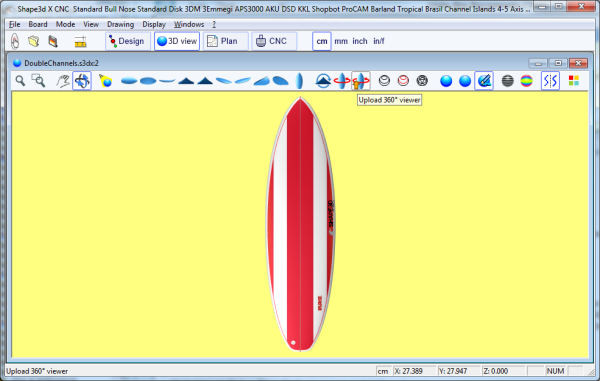The image size is (600, 381).
Task: Open the Board menu
Action: pyautogui.click(x=38, y=24)
